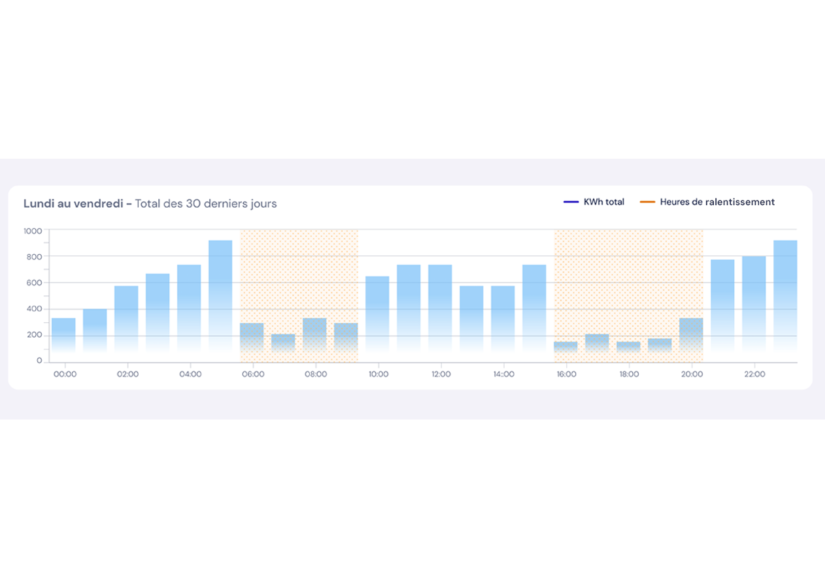
Task: Select the bar at 20:00
Action: [691, 339]
